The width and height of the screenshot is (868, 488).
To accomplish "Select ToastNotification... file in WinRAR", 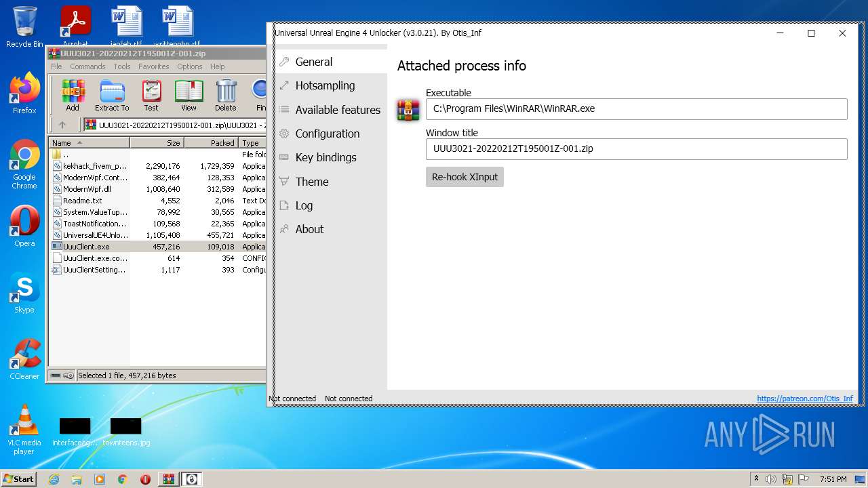I will coord(157,224).
